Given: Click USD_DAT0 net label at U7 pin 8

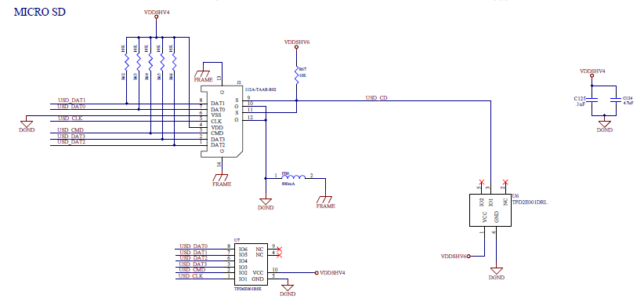Looking at the screenshot, I should (194, 246).
